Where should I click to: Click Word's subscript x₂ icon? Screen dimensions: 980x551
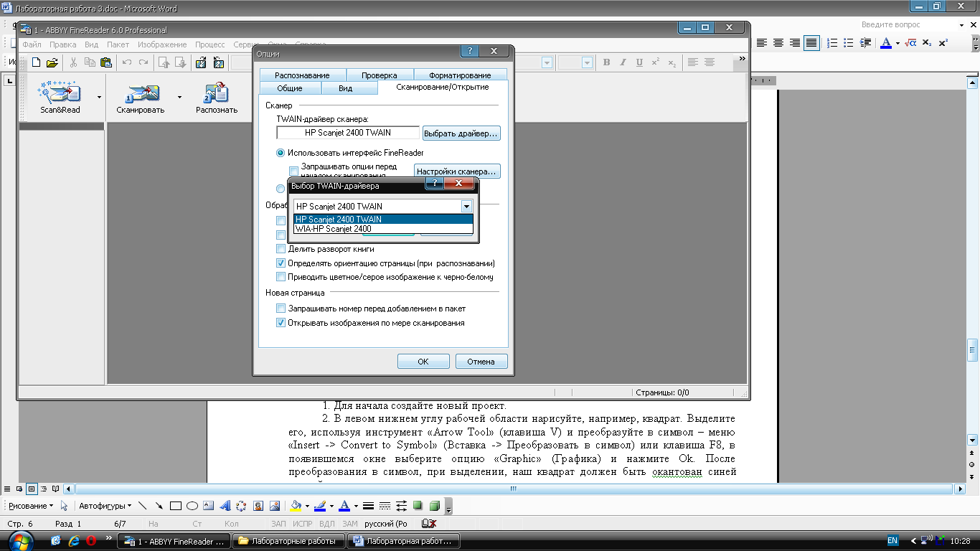point(927,43)
